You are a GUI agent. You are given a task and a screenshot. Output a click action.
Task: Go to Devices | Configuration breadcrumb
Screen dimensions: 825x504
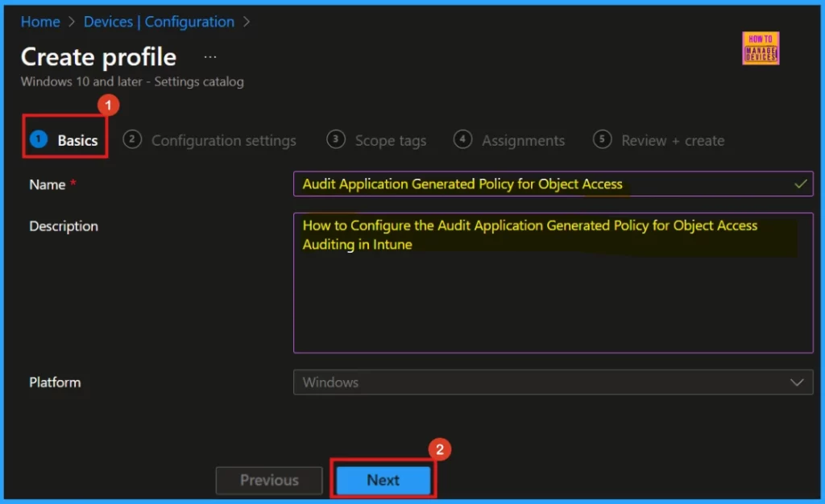coord(159,22)
